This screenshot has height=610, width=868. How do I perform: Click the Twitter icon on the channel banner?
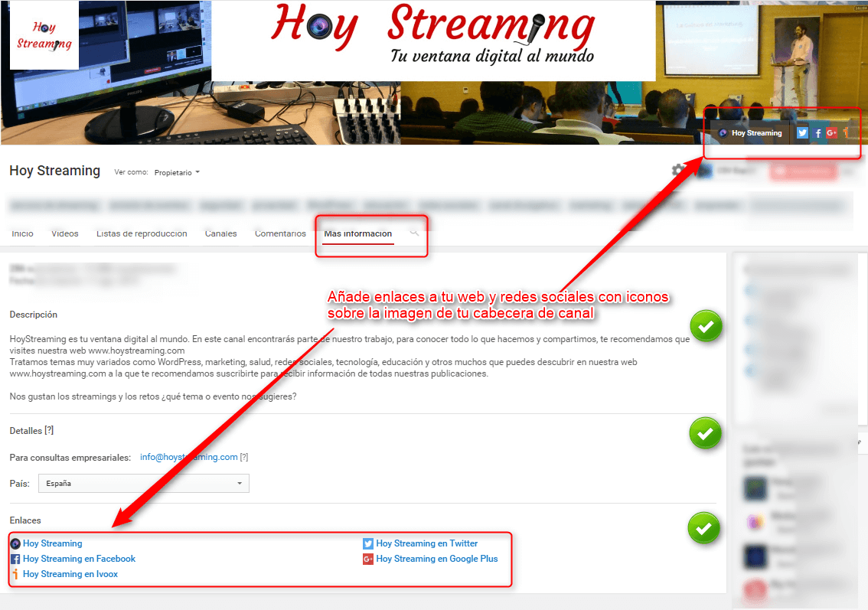point(802,133)
